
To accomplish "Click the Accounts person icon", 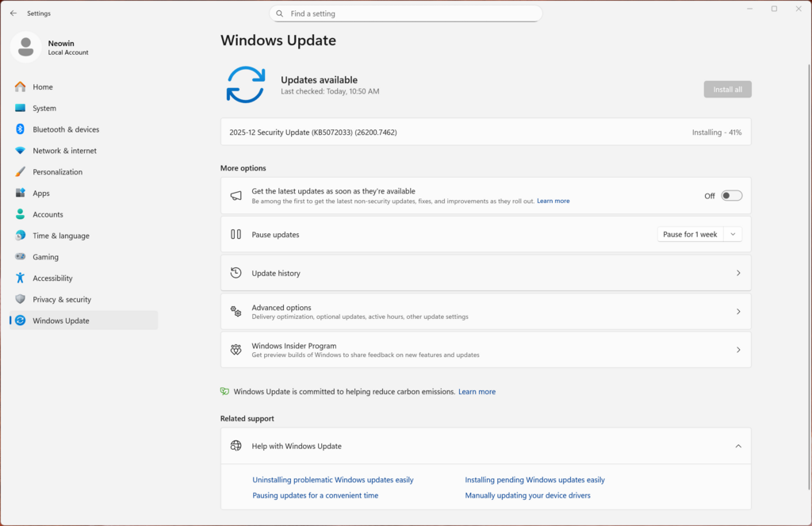I will coord(20,214).
